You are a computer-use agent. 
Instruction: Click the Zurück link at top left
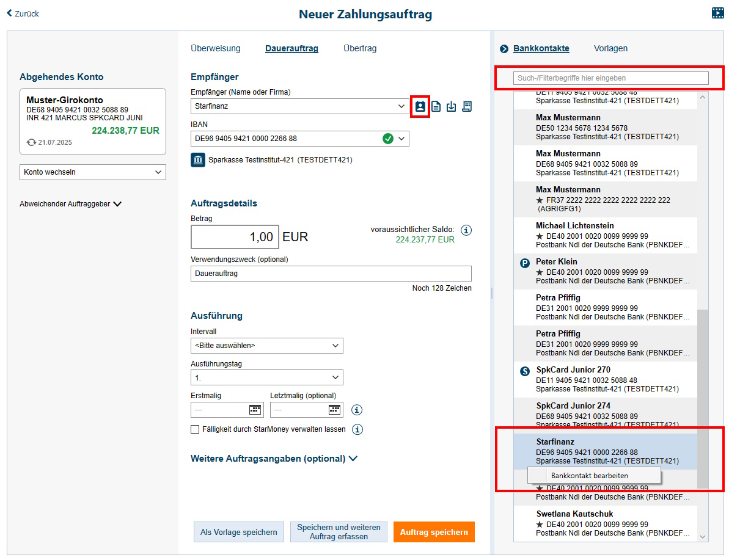pos(22,13)
